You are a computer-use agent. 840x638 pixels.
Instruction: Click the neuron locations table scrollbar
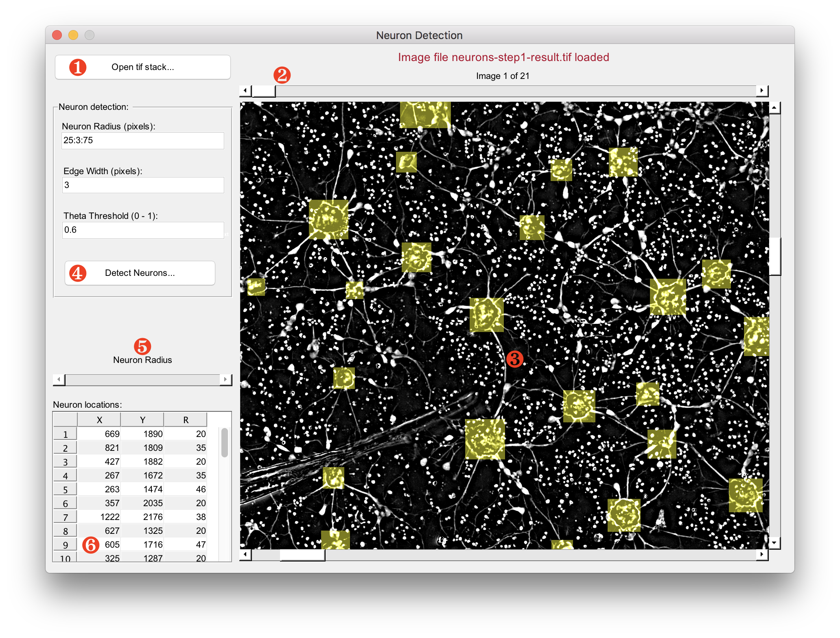click(x=225, y=443)
